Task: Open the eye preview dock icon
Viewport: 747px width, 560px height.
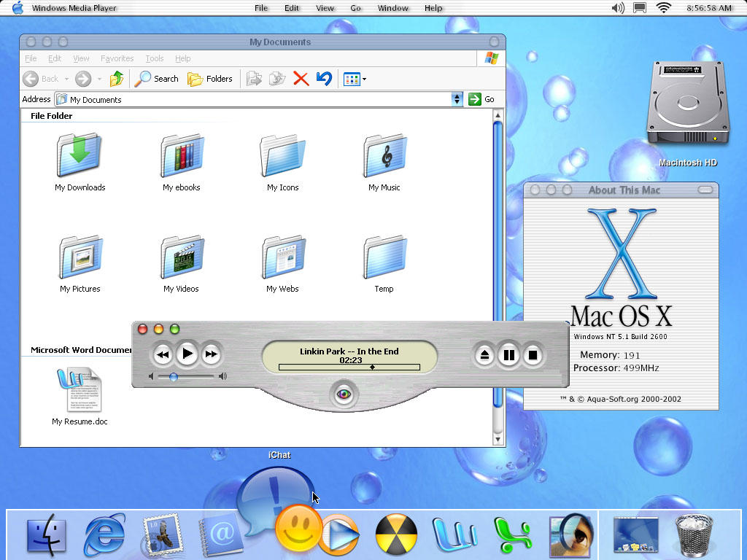Action: (x=571, y=535)
